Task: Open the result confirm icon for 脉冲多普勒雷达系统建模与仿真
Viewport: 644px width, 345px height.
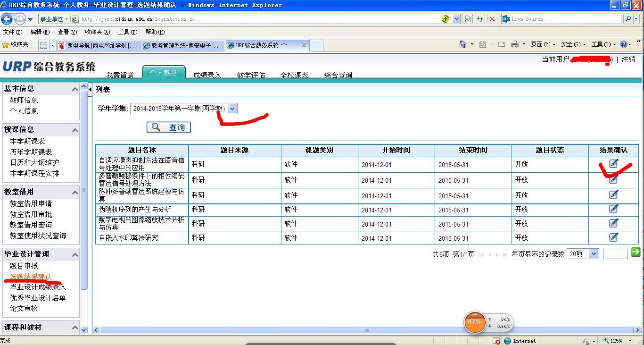Action: coord(613,195)
